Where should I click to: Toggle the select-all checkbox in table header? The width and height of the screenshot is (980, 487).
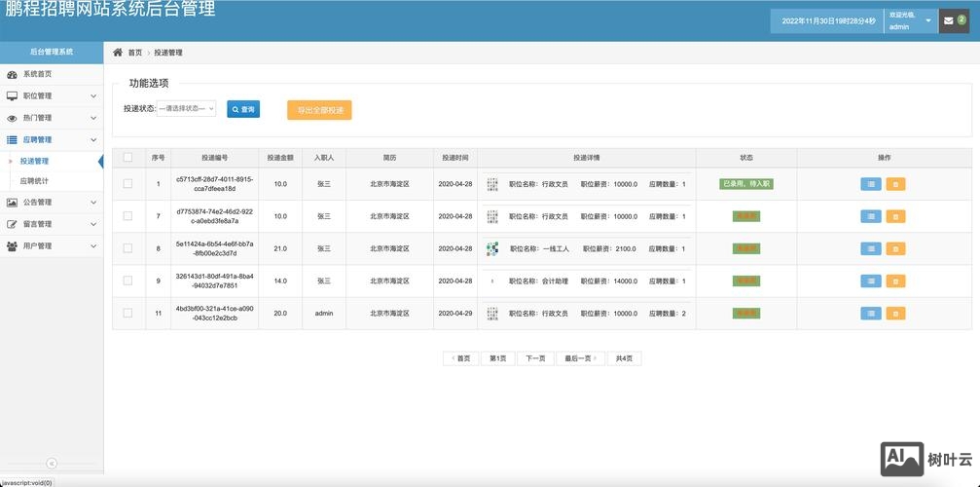[127, 157]
